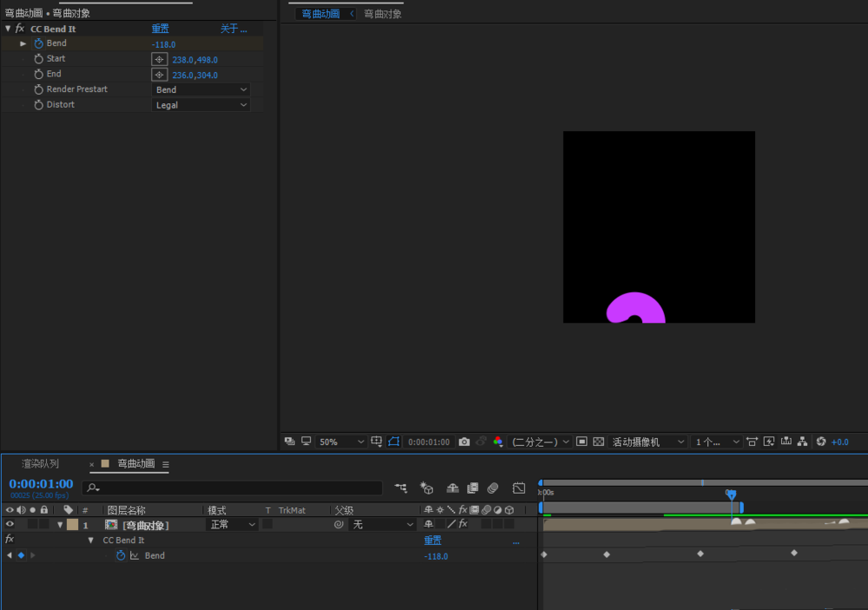This screenshot has width=868, height=610.
Task: Open the 无 parent layer dropdown
Action: click(382, 524)
